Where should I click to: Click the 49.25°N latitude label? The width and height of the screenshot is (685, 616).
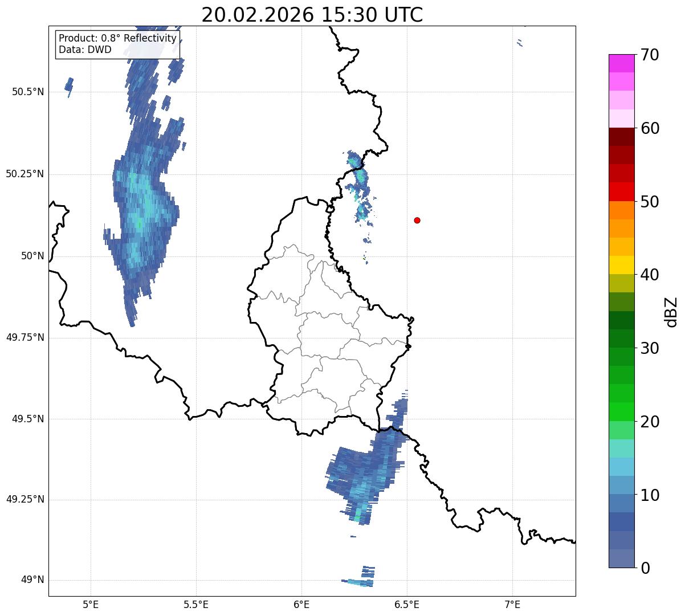coord(25,500)
